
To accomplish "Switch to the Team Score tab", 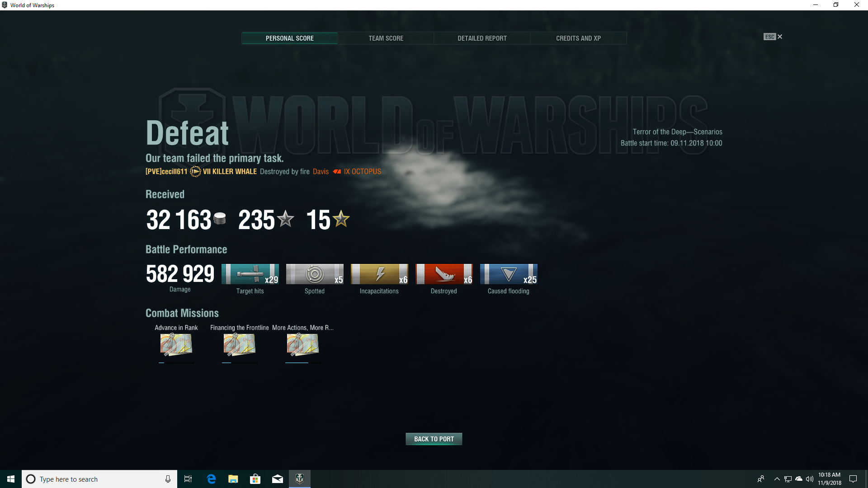I will [x=386, y=38].
